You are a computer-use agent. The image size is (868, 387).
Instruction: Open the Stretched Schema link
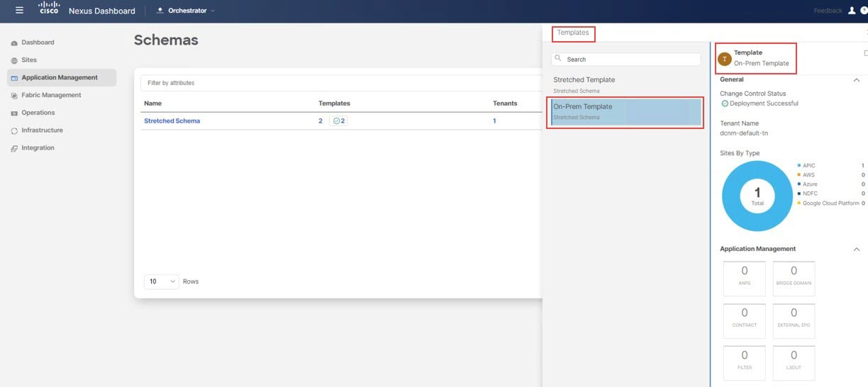coord(172,121)
